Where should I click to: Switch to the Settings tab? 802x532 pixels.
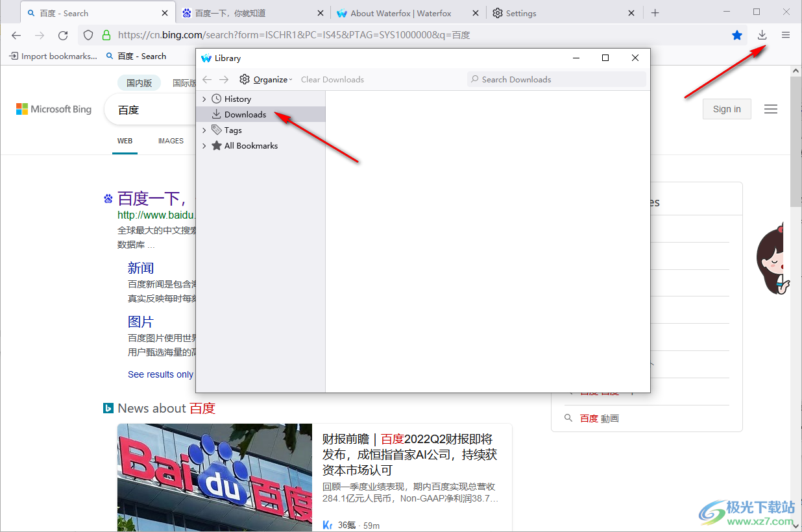click(564, 13)
